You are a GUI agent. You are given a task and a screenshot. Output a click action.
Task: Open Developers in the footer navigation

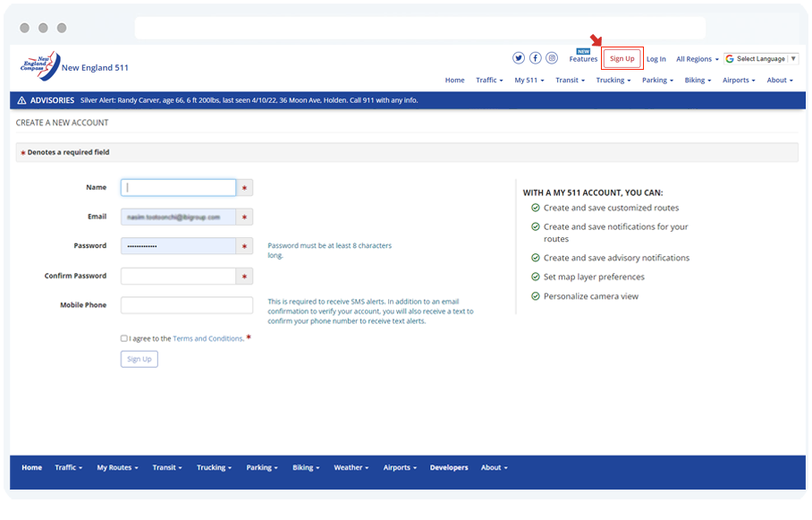tap(449, 467)
